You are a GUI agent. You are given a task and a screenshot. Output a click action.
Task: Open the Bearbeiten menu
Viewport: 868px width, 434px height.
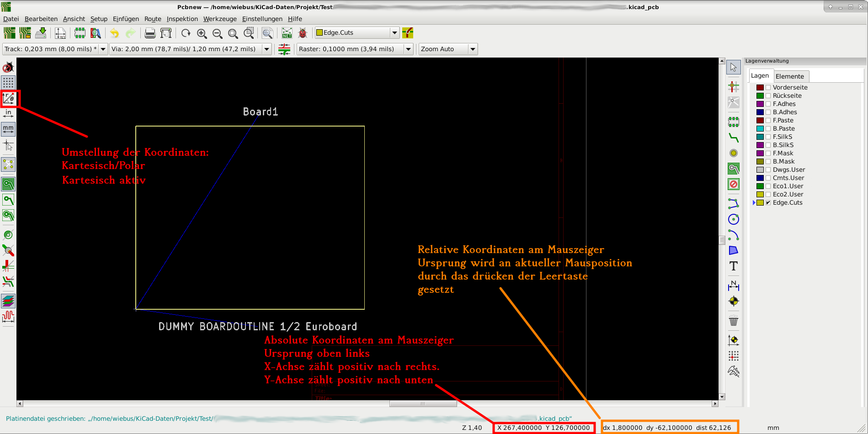click(x=41, y=19)
